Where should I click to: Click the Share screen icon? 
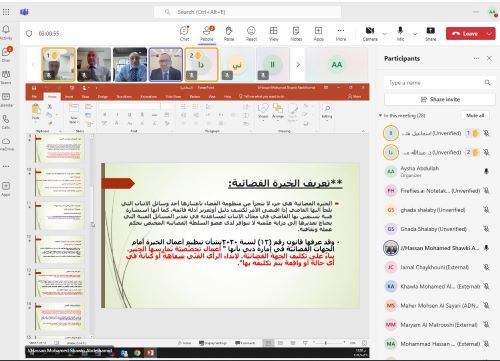point(430,33)
